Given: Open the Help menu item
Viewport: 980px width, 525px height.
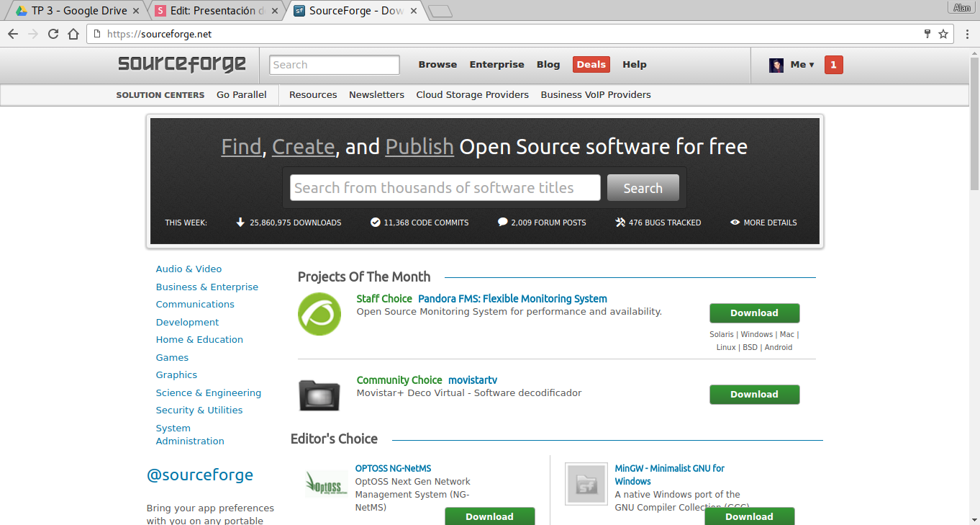Looking at the screenshot, I should click(x=635, y=65).
